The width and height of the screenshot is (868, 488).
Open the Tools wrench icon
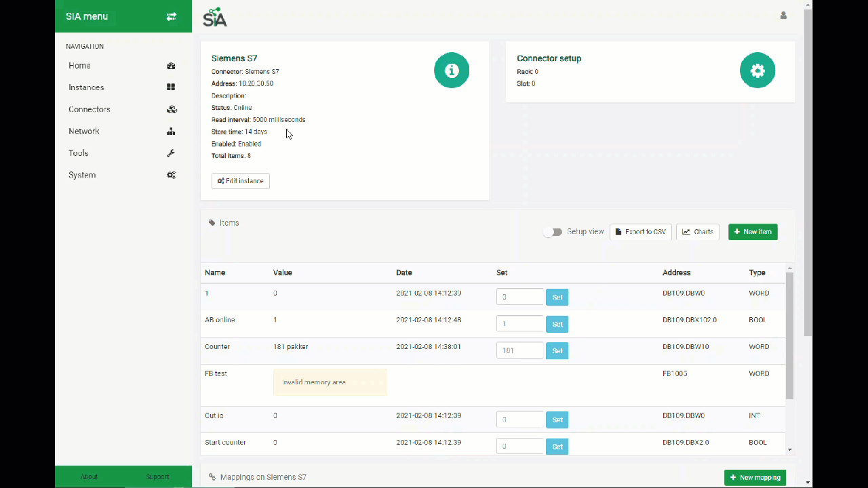click(x=171, y=153)
